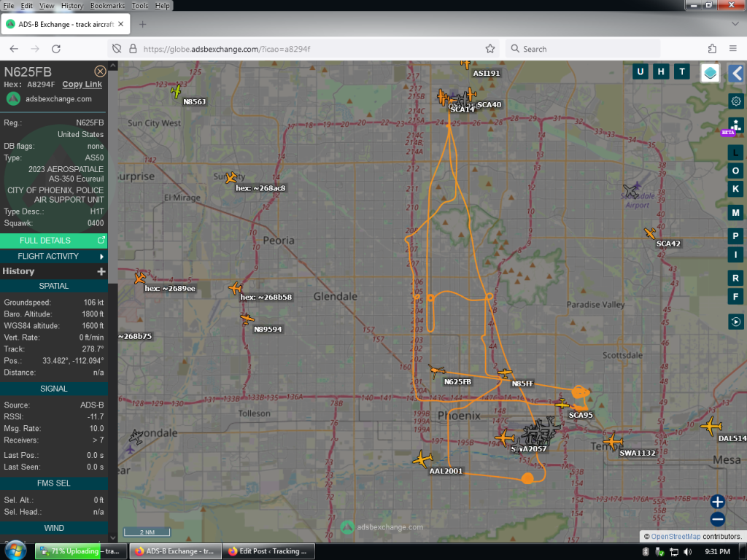
Task: Collapse sidebar with the left chevron button
Action: tap(737, 74)
